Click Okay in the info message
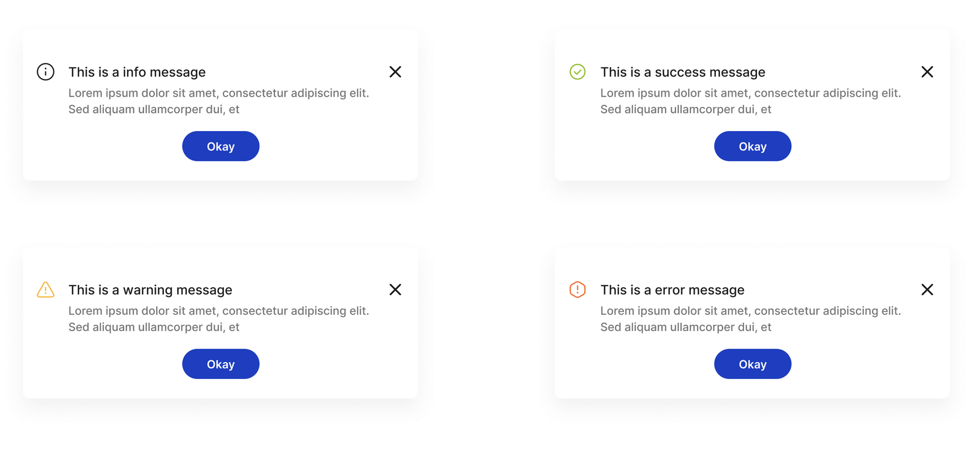980x449 pixels. tap(221, 146)
